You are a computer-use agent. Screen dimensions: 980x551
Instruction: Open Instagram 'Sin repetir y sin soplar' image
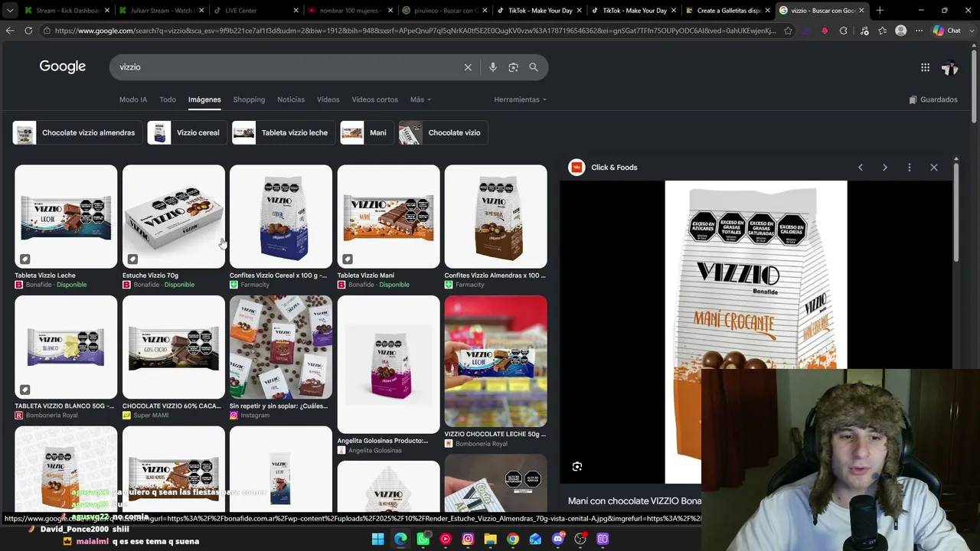[281, 347]
